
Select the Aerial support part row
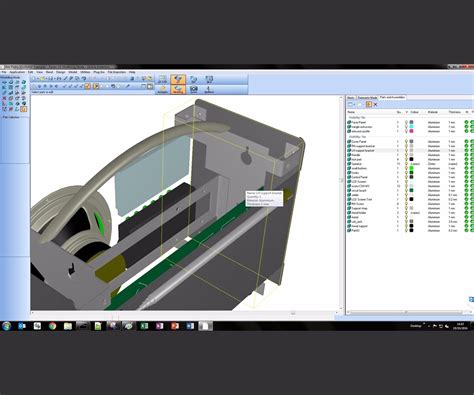(x=410, y=226)
